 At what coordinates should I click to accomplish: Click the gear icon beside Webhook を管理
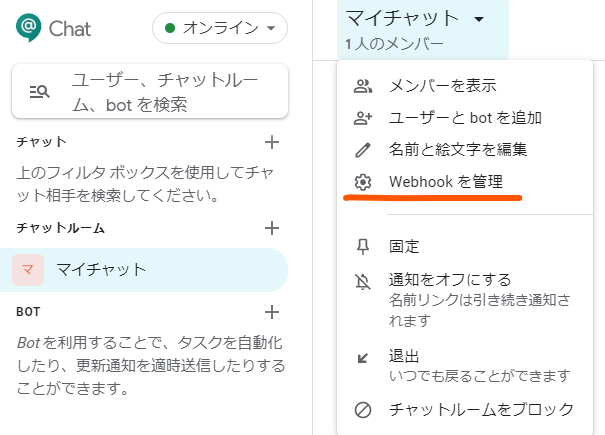point(363,182)
